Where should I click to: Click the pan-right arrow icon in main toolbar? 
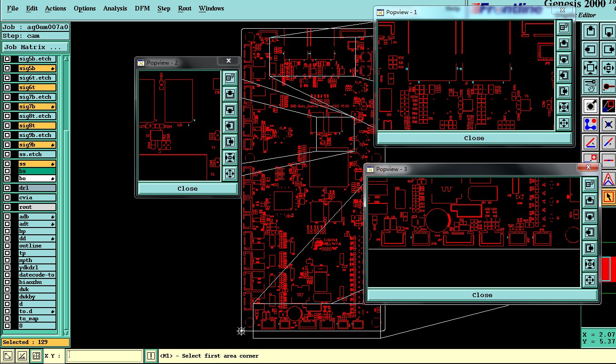[x=609, y=50]
